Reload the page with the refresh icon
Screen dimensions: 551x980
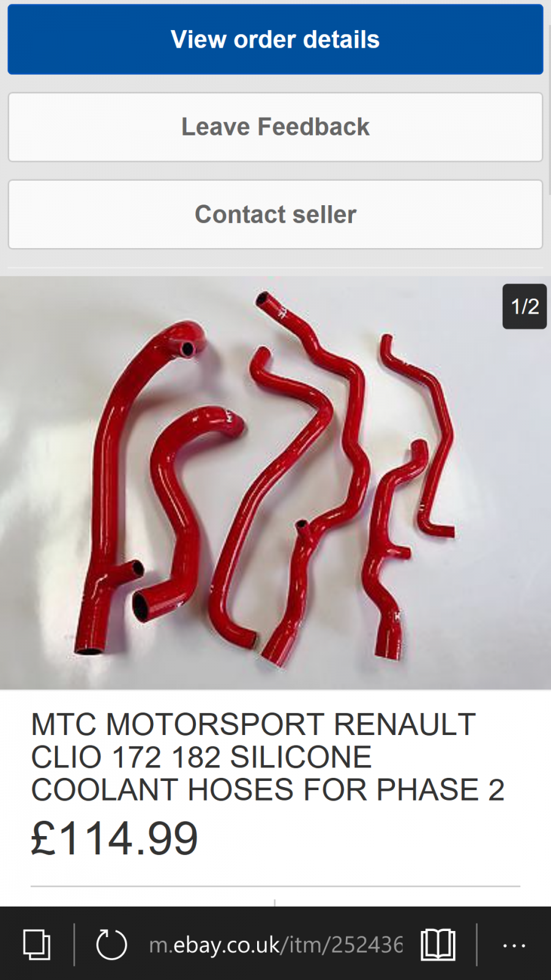111,944
